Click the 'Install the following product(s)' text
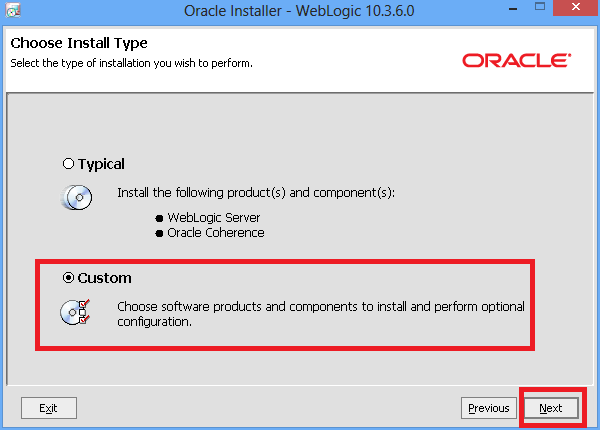 (x=256, y=192)
